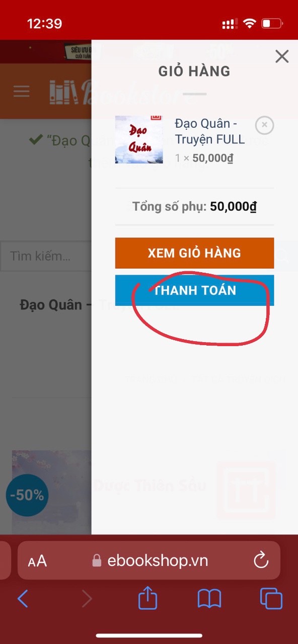The width and height of the screenshot is (298, 644).
Task: Focus the Tìm kiếm search field
Action: pyautogui.click(x=46, y=257)
